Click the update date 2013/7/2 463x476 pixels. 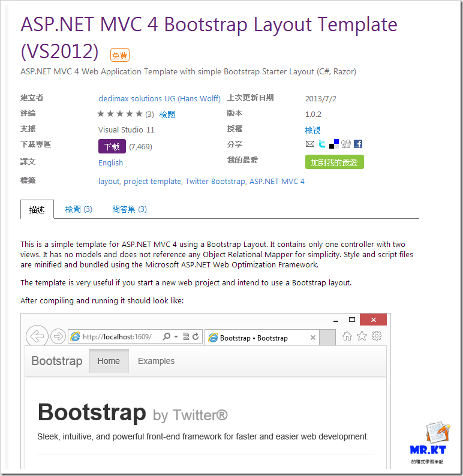[321, 99]
